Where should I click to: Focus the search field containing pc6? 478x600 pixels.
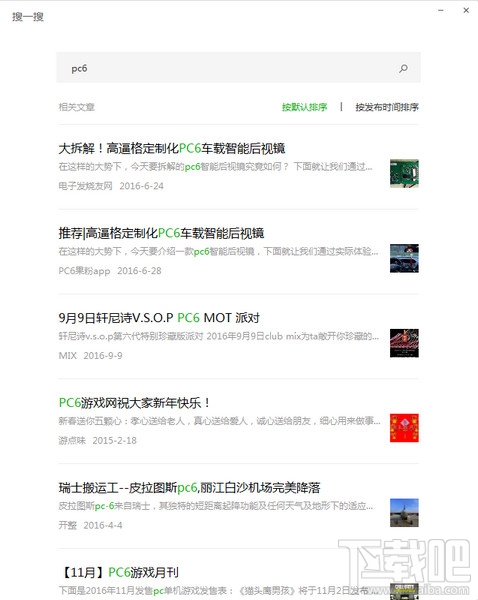coord(238,67)
